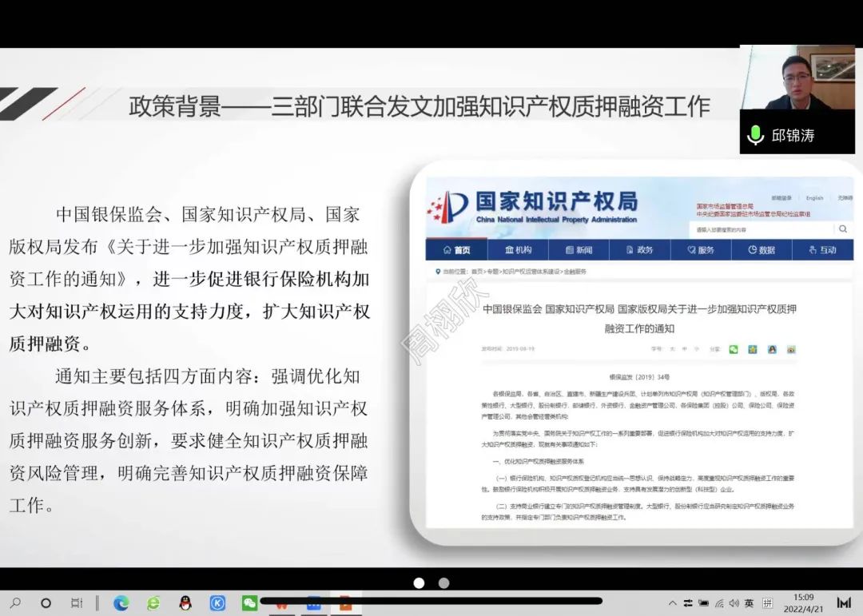
Task: Toggle microphone icon beside 邱锦涛
Action: point(755,136)
